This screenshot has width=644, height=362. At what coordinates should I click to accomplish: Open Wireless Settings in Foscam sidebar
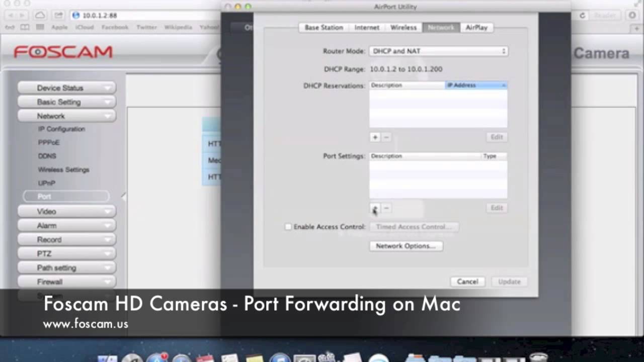tap(63, 170)
